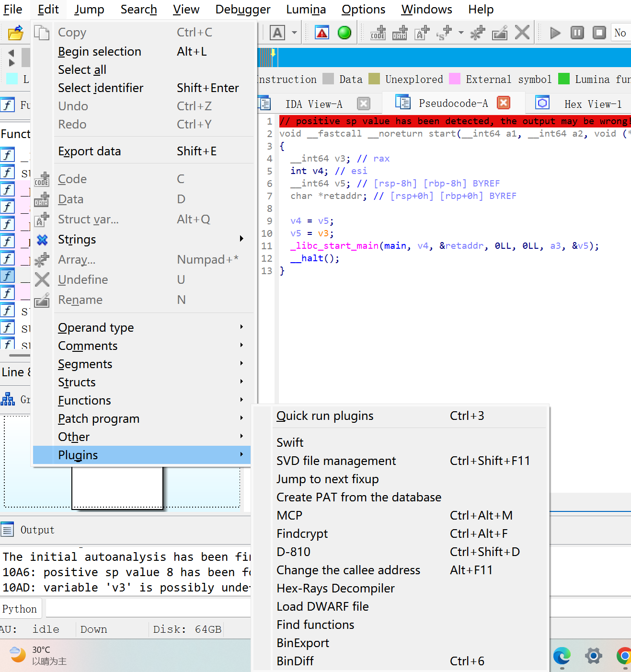
Task: Close the Pseudocode-A tab
Action: pyautogui.click(x=504, y=103)
